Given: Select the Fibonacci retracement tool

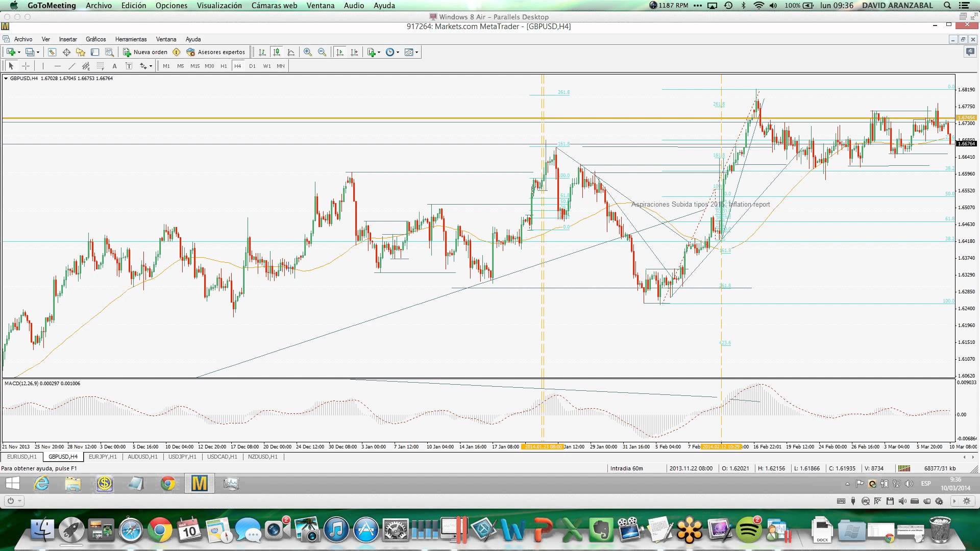Looking at the screenshot, I should (101, 66).
